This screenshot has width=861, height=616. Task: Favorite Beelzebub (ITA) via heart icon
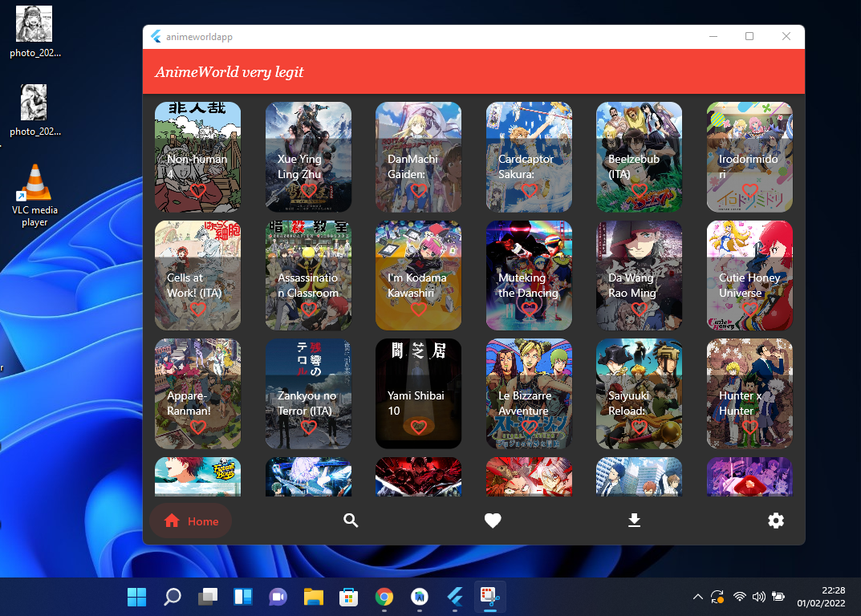click(640, 191)
